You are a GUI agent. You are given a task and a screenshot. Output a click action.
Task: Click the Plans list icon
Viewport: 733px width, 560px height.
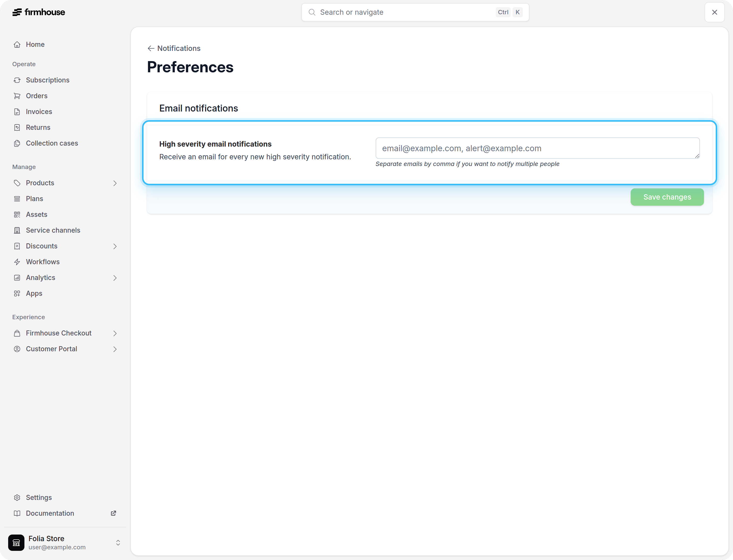(17, 199)
